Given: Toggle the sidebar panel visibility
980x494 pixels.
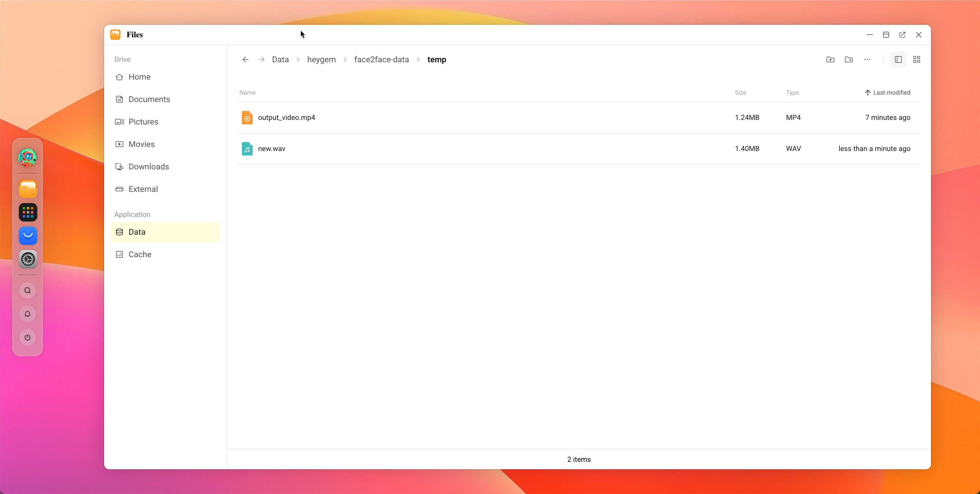Looking at the screenshot, I should click(898, 59).
